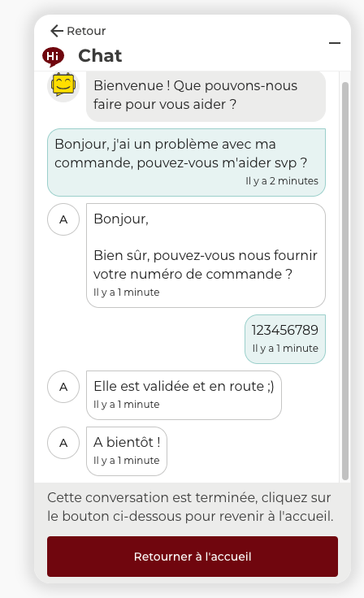Go back using the Retour label

pyautogui.click(x=86, y=31)
